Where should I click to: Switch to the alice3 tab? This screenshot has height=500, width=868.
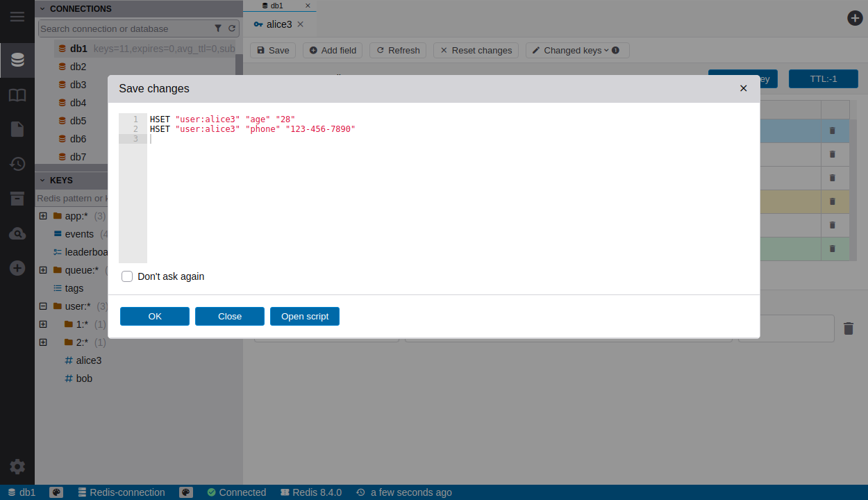pyautogui.click(x=278, y=24)
